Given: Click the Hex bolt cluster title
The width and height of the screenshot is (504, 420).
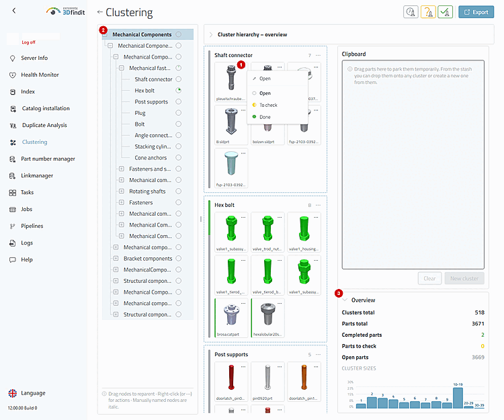Looking at the screenshot, I should [224, 205].
